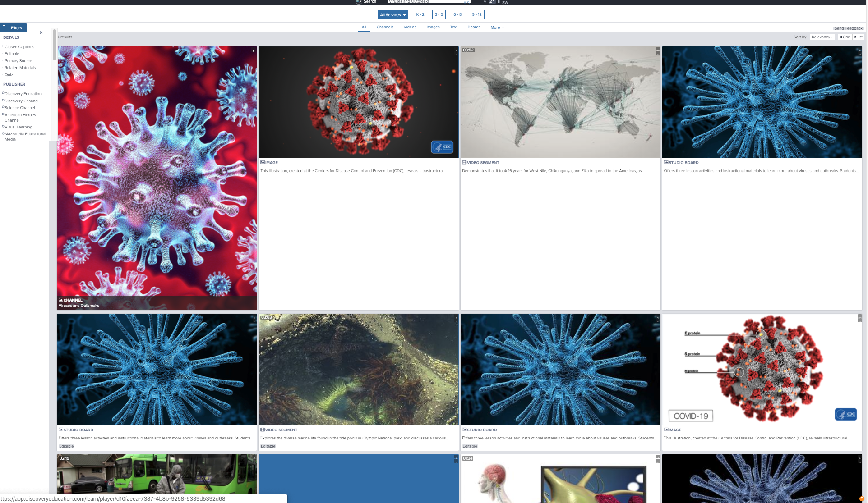Open the COVID-19 labeled protein image

pyautogui.click(x=762, y=370)
